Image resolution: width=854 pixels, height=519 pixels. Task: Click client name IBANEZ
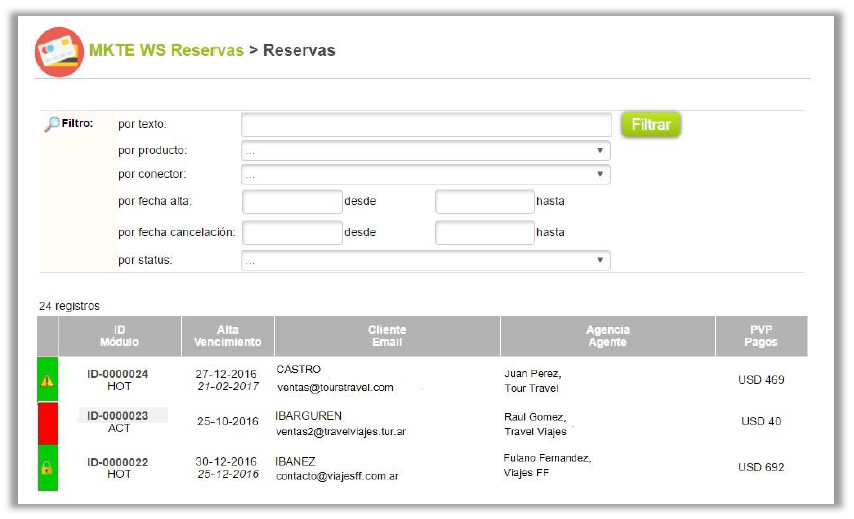[x=295, y=462]
